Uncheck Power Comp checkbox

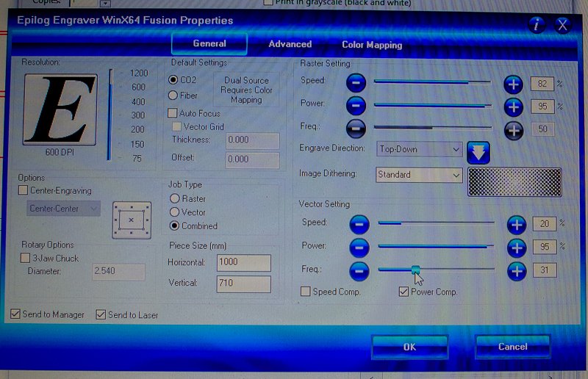[x=404, y=292]
